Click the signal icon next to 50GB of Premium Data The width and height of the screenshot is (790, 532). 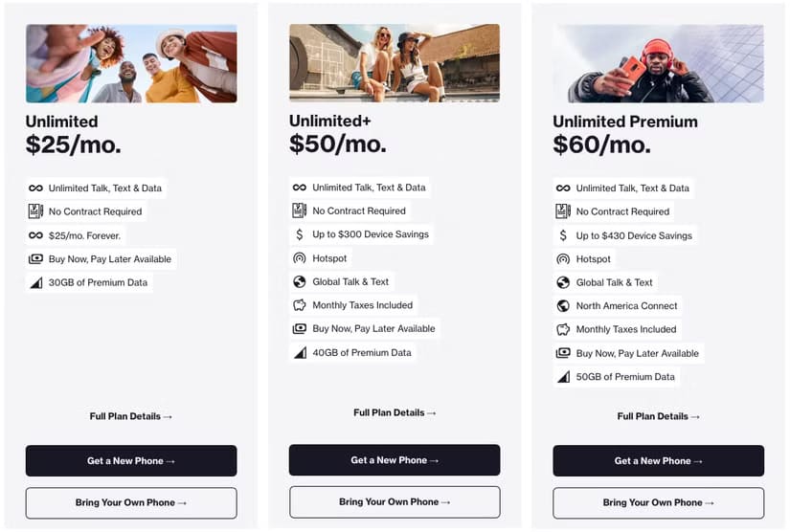pos(563,377)
